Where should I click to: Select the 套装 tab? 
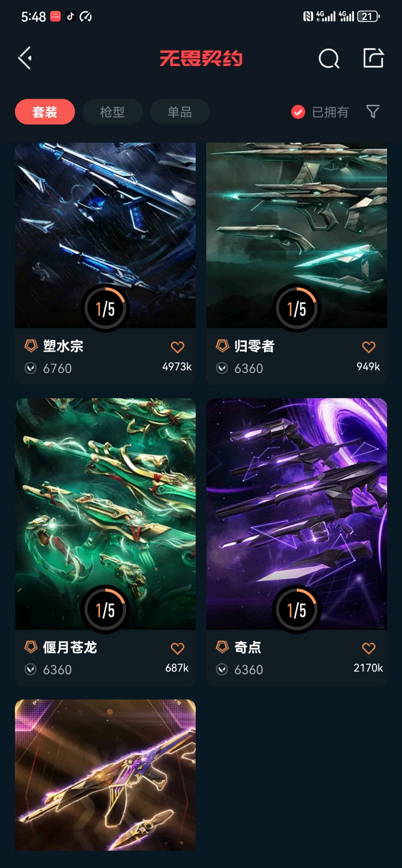coord(45,112)
